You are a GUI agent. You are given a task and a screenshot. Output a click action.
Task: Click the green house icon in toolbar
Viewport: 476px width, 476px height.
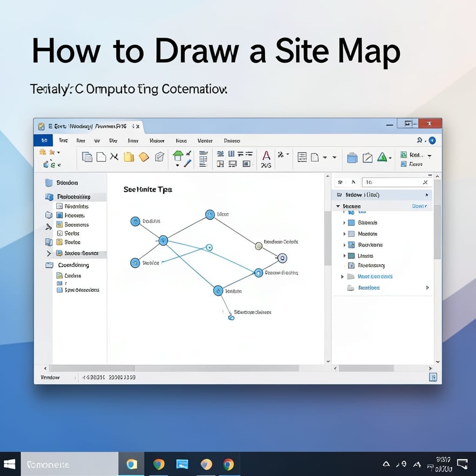tap(178, 155)
